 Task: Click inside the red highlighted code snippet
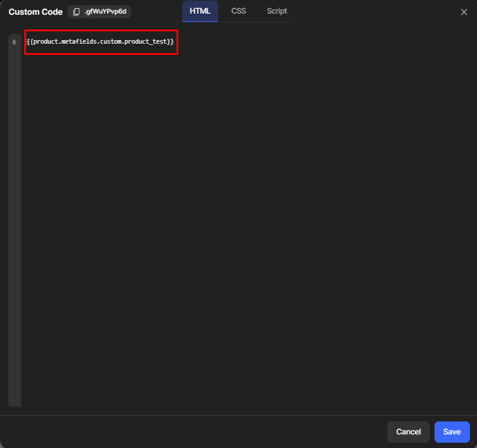[99, 42]
